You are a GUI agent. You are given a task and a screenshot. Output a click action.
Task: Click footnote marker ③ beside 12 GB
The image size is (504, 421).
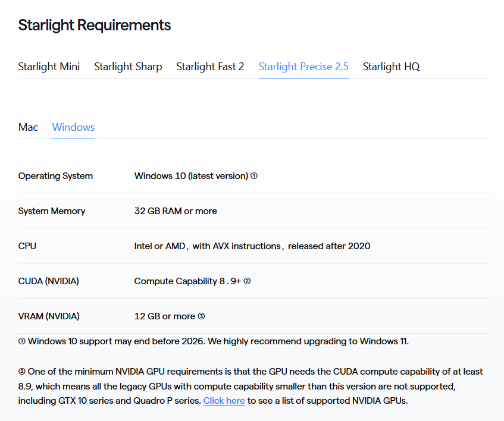click(x=201, y=316)
